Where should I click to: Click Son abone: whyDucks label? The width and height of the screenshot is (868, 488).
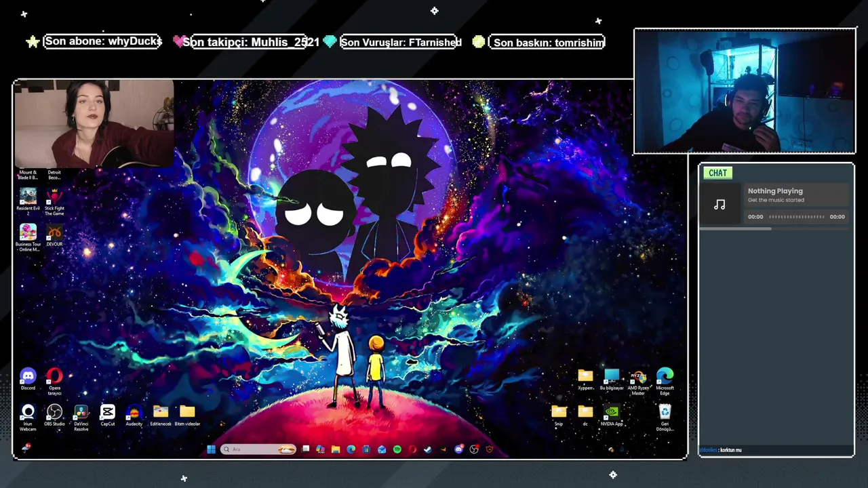point(103,41)
